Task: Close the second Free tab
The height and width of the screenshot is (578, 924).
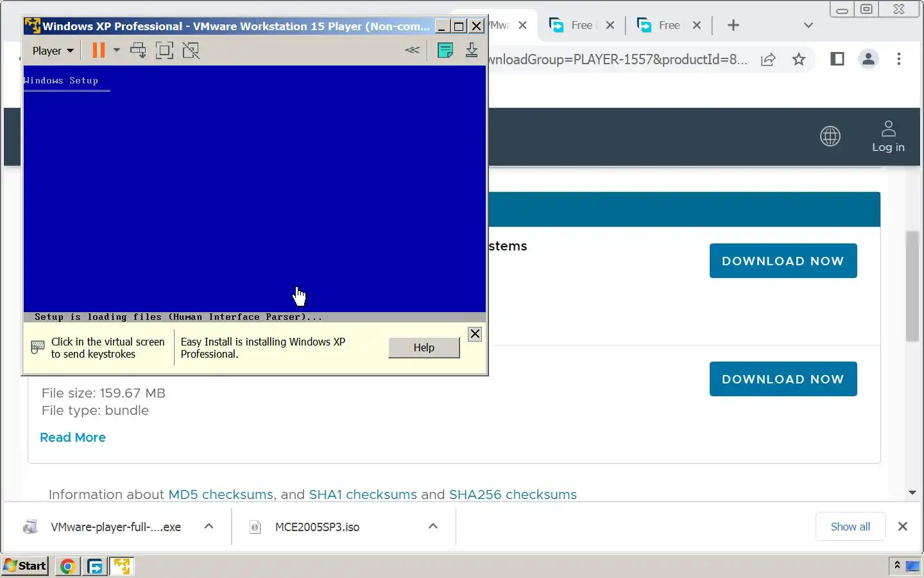Action: point(697,25)
